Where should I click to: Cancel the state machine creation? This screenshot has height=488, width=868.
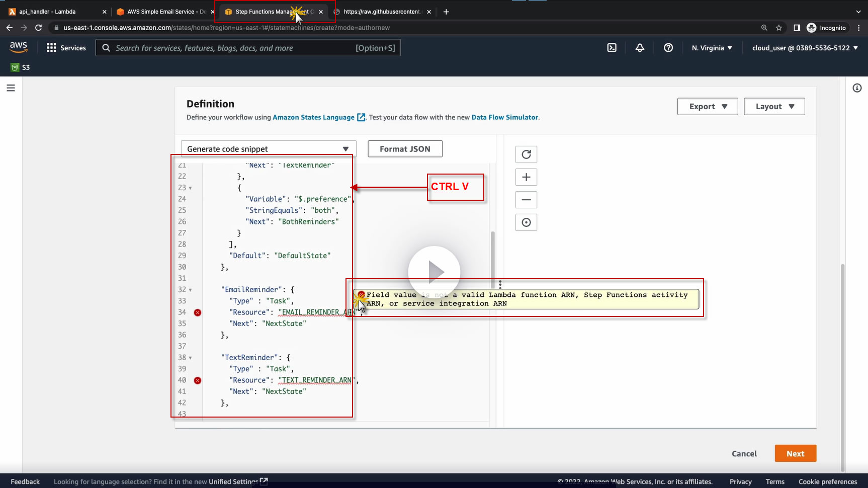[x=744, y=454]
